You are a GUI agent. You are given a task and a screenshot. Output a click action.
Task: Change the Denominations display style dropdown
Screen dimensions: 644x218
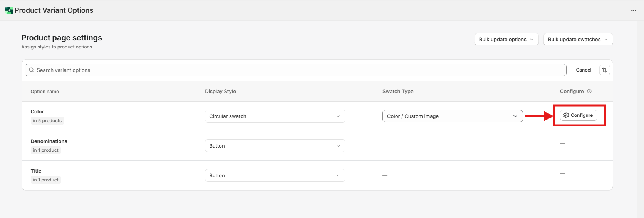click(x=275, y=146)
